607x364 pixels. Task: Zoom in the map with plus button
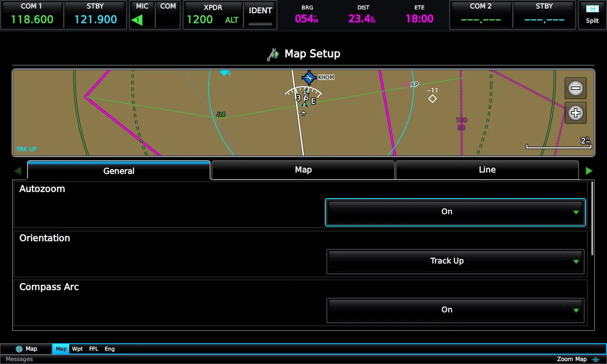576,113
